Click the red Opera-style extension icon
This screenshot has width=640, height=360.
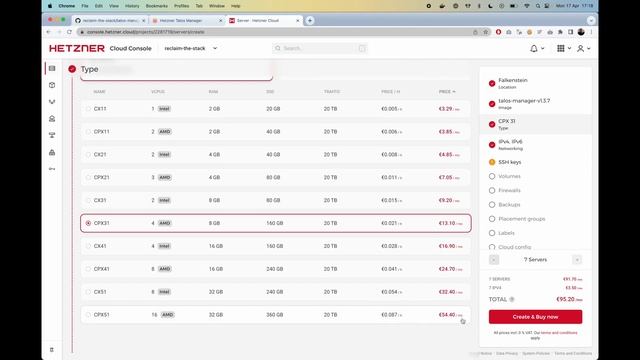click(498, 32)
